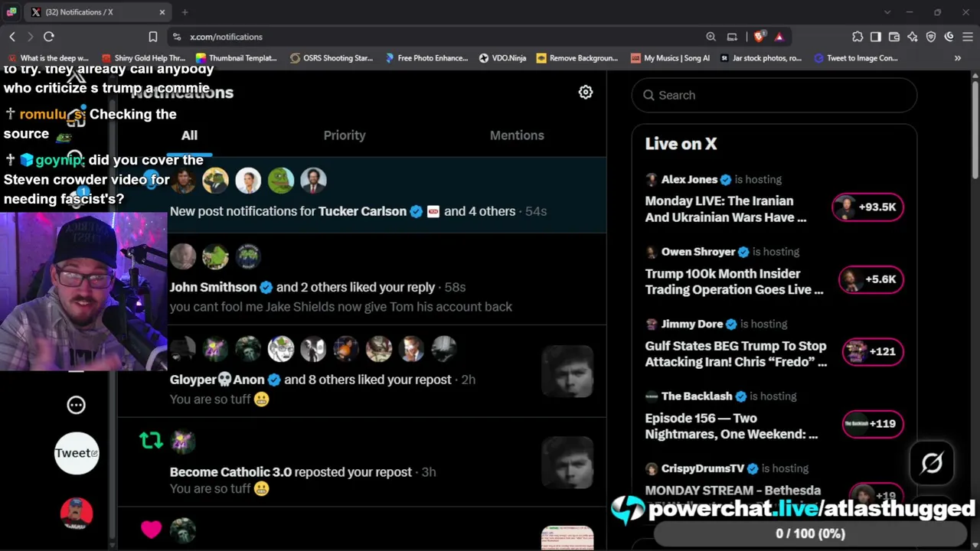Click the Tucker Carlson avatar in first notification
Viewport: 980px width, 551px height.
click(183, 181)
